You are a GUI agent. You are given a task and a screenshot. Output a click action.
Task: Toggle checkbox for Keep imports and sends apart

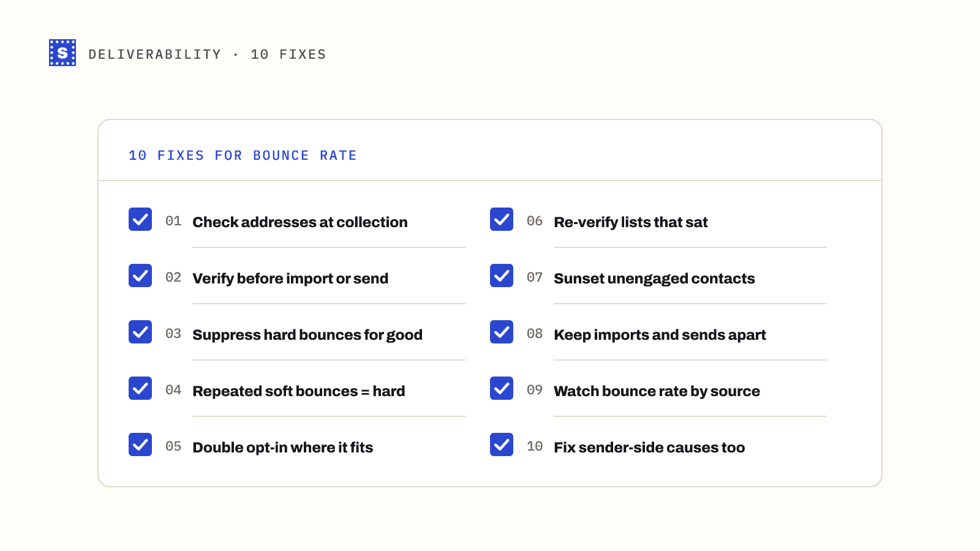point(502,332)
